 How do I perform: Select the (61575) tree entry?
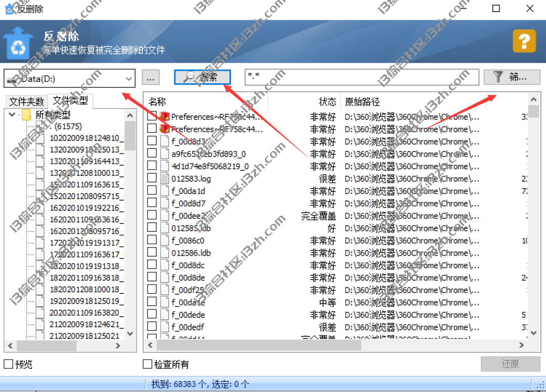point(66,126)
